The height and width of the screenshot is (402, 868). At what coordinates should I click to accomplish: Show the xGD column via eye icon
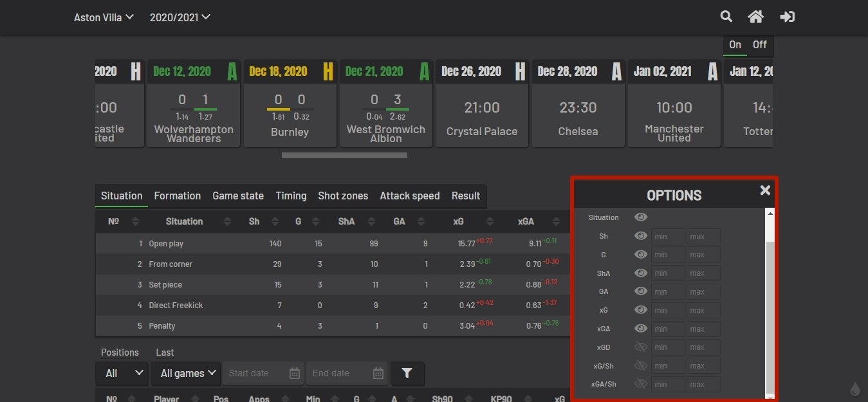[640, 347]
